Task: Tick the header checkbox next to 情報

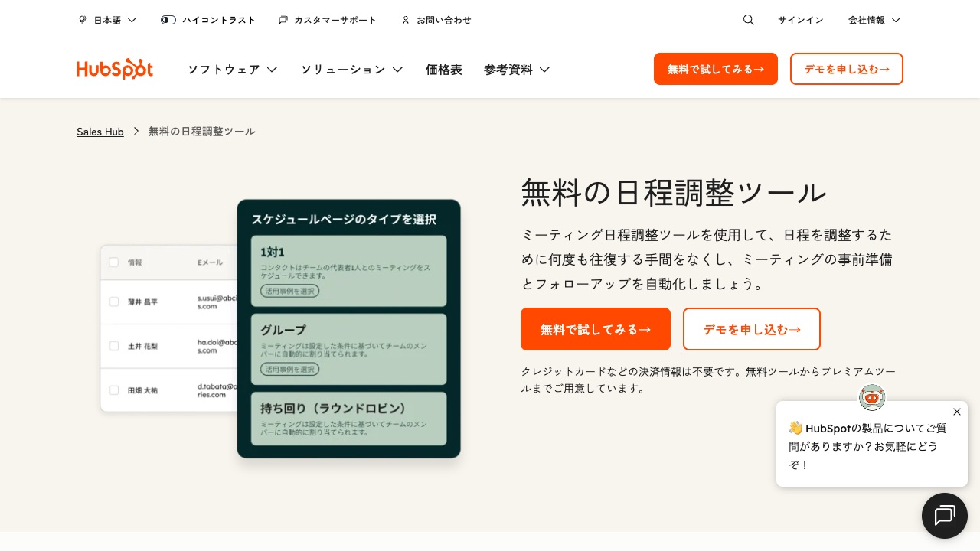Action: [113, 262]
